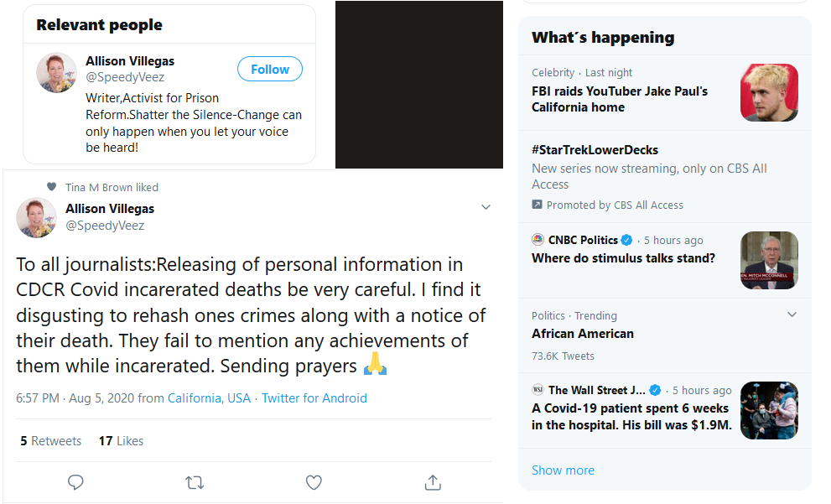
Task: View the 17 Likes list
Action: tap(121, 440)
